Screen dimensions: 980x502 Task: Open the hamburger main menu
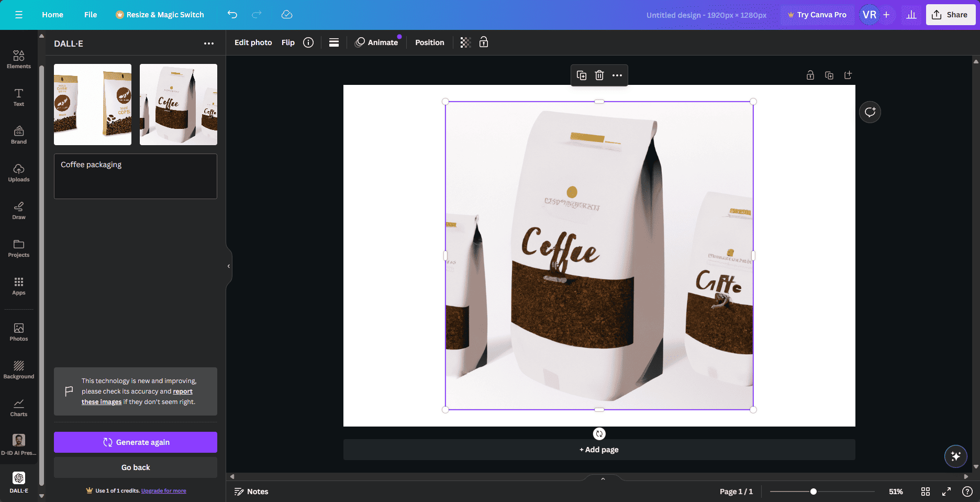(19, 15)
